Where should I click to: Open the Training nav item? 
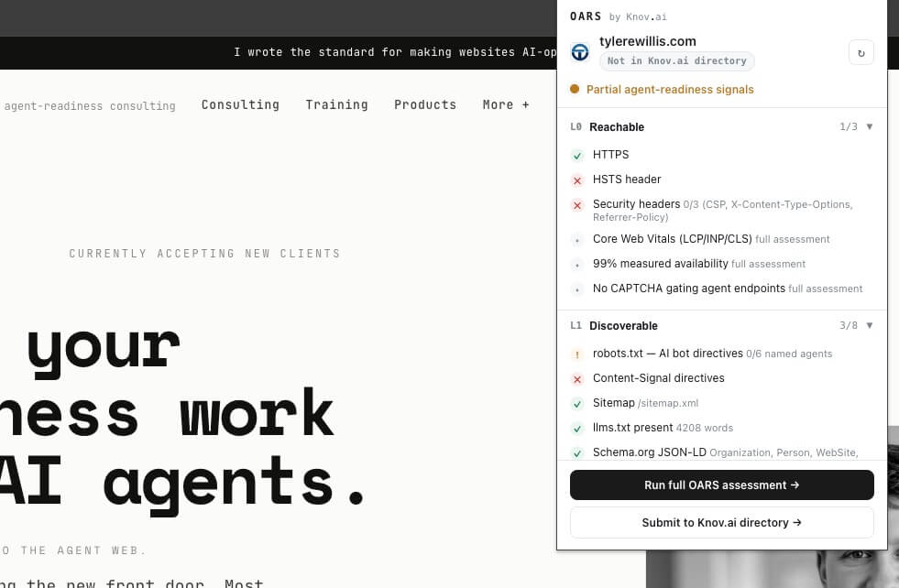pyautogui.click(x=336, y=105)
